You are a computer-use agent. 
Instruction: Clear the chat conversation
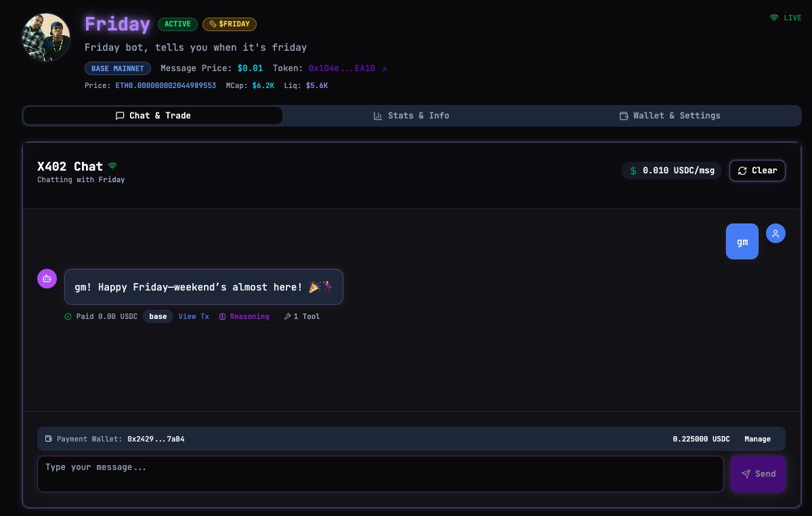coord(757,170)
